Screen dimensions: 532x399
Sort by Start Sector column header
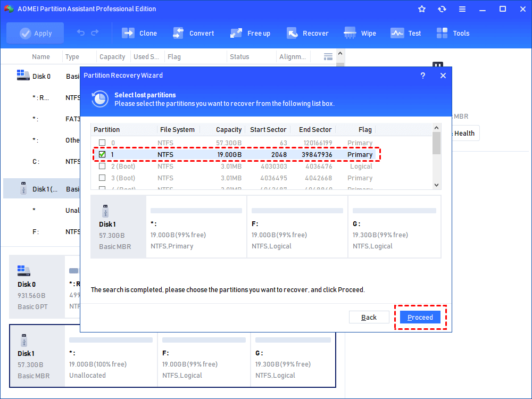[x=268, y=130]
